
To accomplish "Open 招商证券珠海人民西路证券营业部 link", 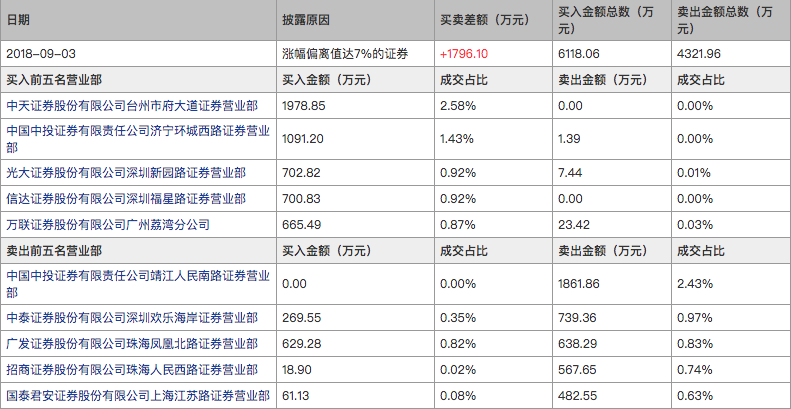I will pyautogui.click(x=132, y=370).
